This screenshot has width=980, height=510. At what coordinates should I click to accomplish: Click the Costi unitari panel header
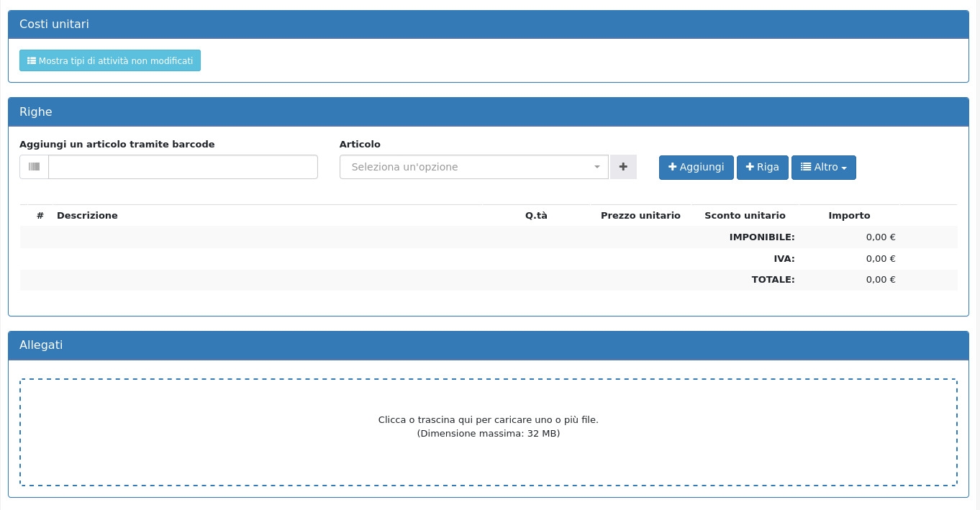tap(488, 24)
